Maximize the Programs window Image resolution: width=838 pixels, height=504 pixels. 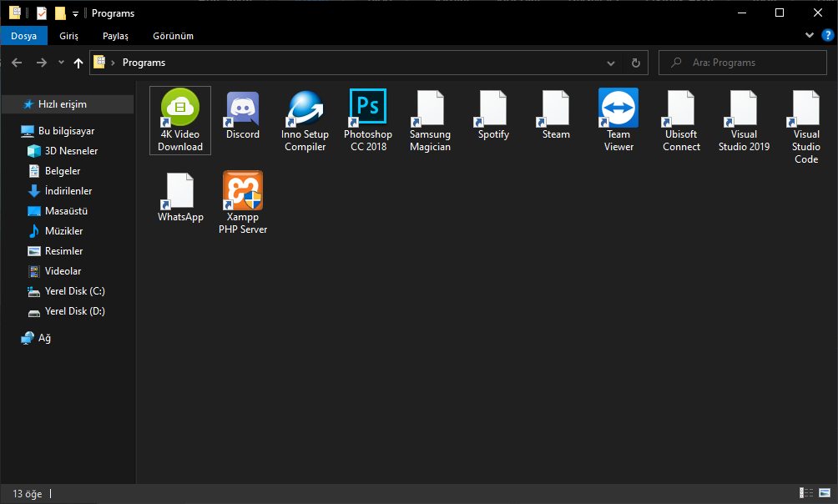(780, 13)
